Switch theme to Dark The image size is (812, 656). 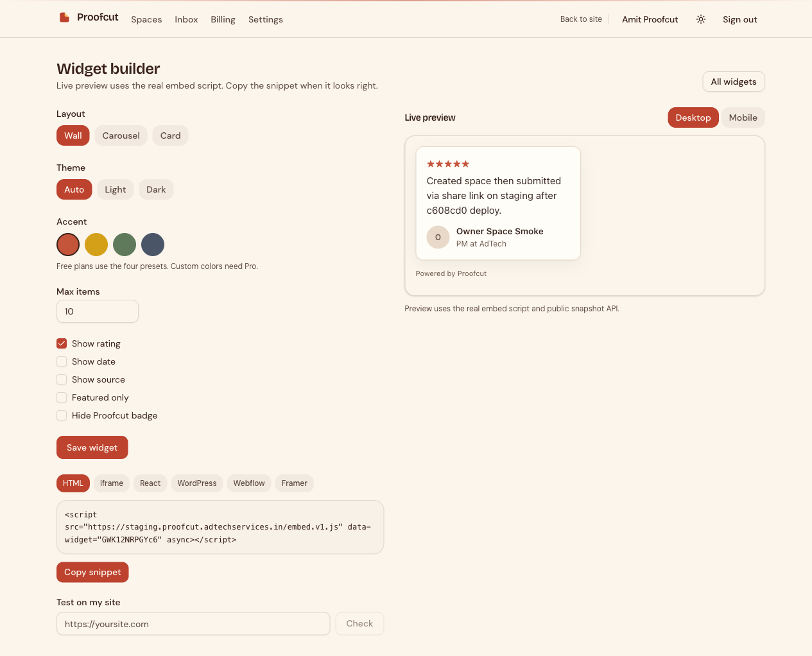[x=156, y=189]
